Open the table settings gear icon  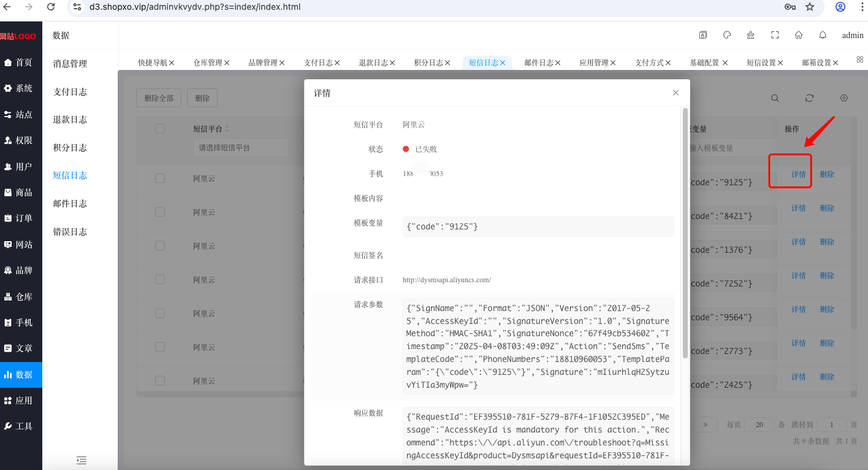(x=844, y=98)
